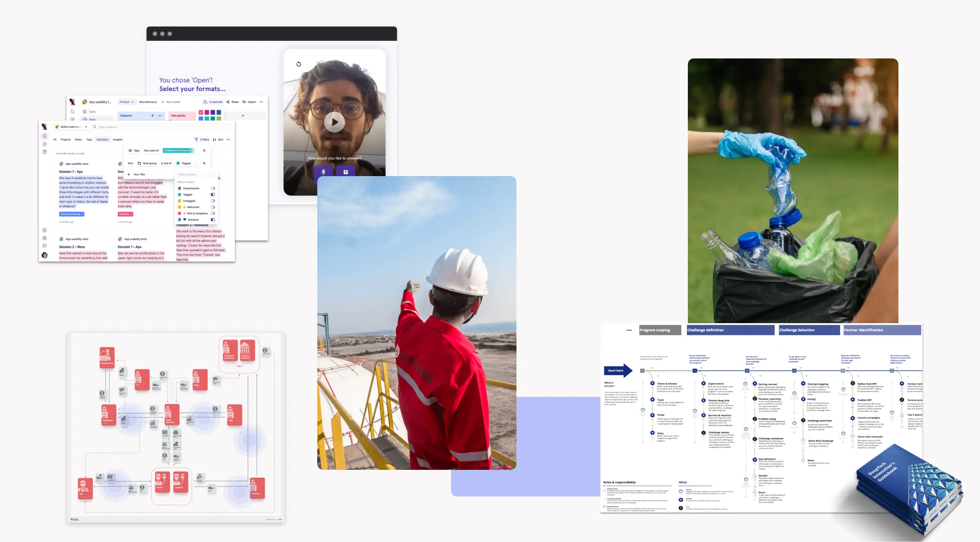Viewport: 980px width, 542px height.
Task: Play the video of the man with glasses
Action: [x=335, y=122]
